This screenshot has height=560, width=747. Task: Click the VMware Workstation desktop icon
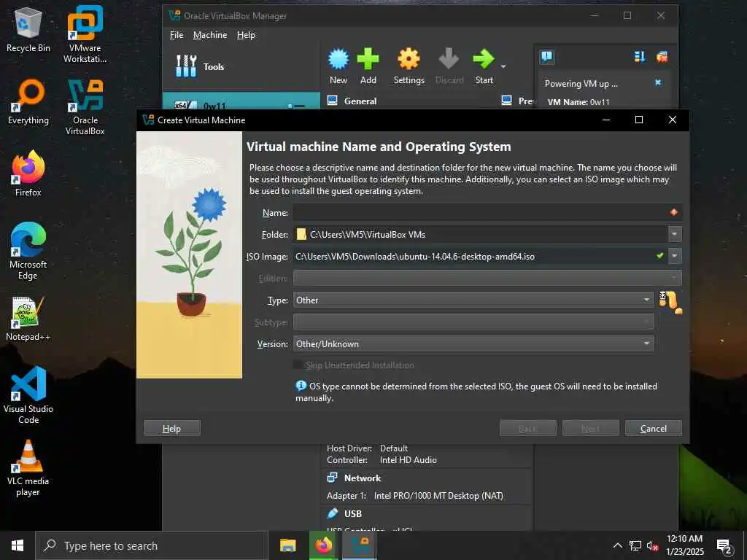[x=85, y=34]
